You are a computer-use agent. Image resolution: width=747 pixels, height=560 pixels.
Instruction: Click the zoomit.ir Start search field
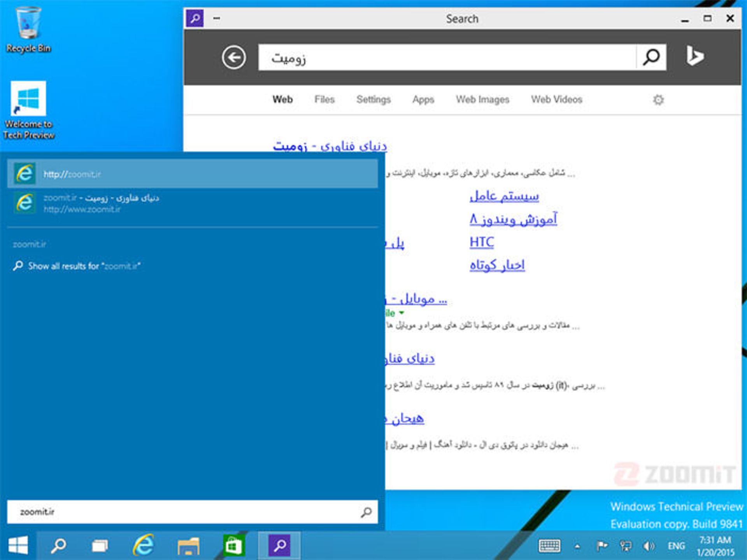192,512
